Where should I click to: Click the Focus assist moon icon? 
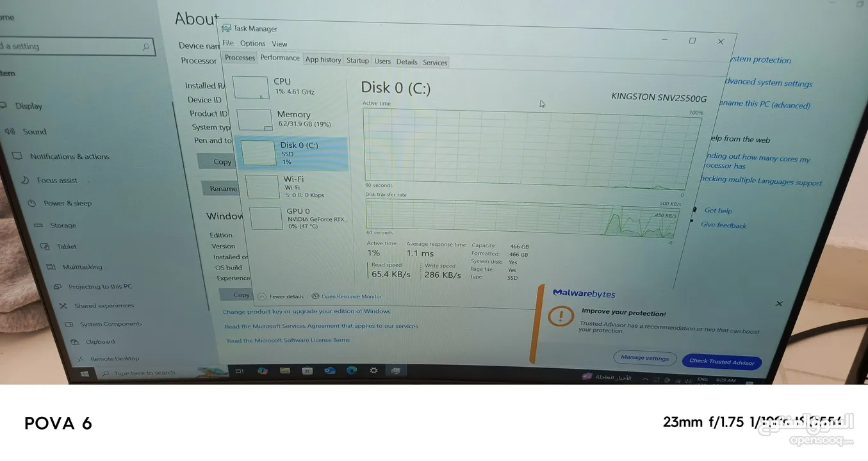coord(25,181)
